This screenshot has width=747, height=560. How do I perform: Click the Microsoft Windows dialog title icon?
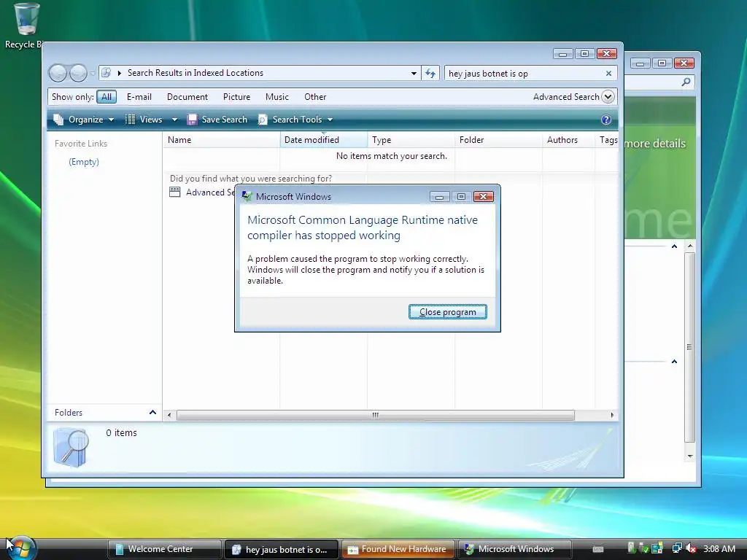[x=247, y=196]
